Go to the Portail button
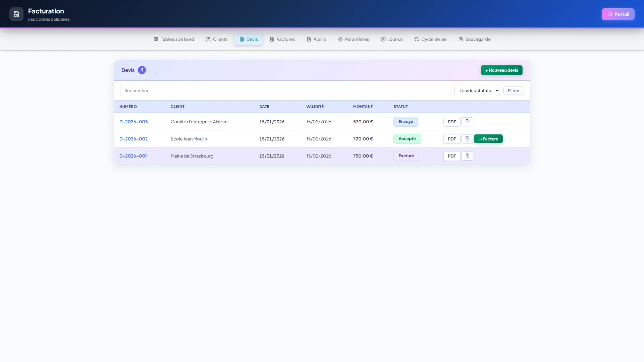The height and width of the screenshot is (362, 644). pos(618,14)
